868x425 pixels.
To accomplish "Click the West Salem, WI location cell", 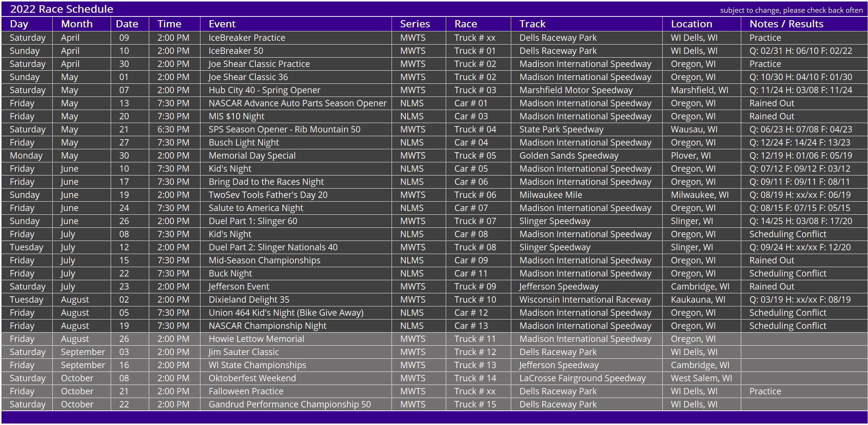I will point(702,378).
